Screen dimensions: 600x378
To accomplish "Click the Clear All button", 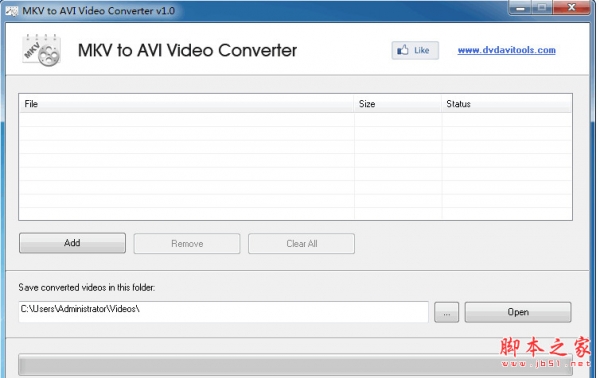I will tap(302, 244).
